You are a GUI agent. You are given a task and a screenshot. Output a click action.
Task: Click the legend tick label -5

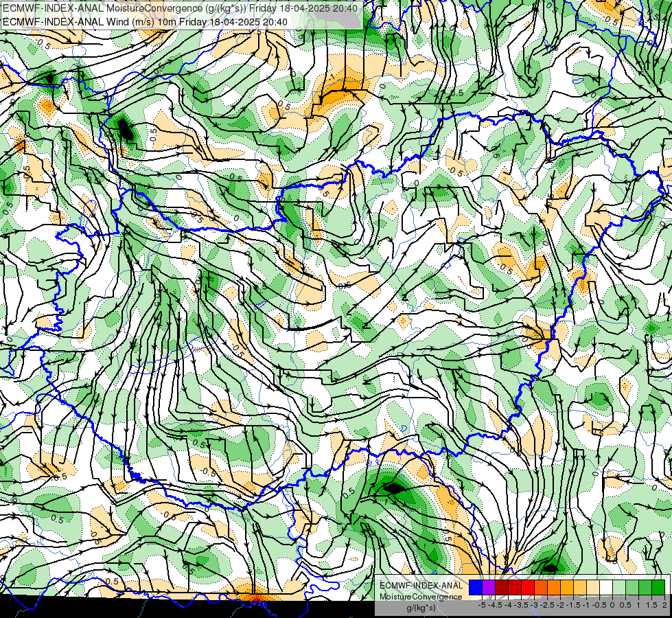[482, 605]
